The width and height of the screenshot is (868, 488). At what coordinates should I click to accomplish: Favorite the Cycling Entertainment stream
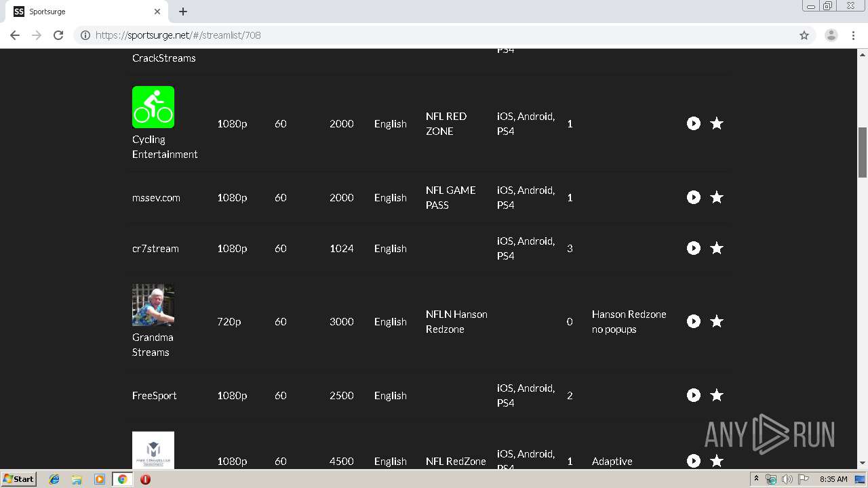click(x=717, y=123)
